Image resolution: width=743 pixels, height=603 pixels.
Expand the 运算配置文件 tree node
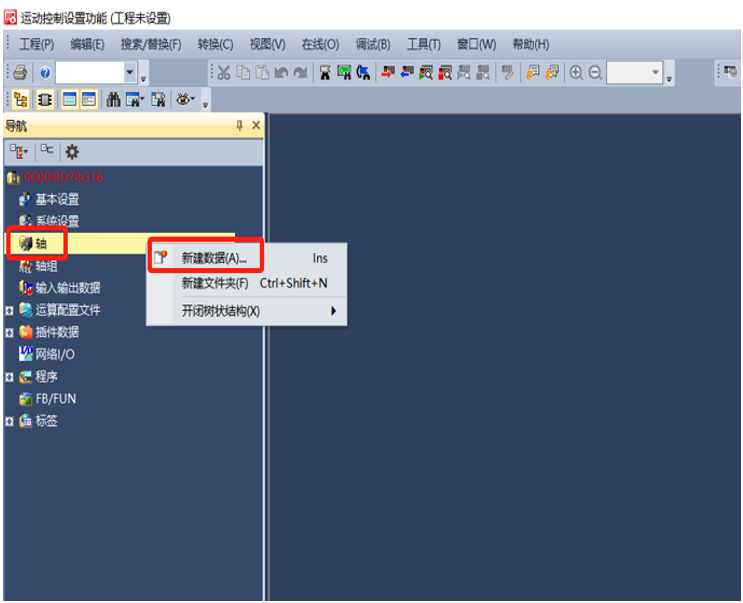[9, 311]
